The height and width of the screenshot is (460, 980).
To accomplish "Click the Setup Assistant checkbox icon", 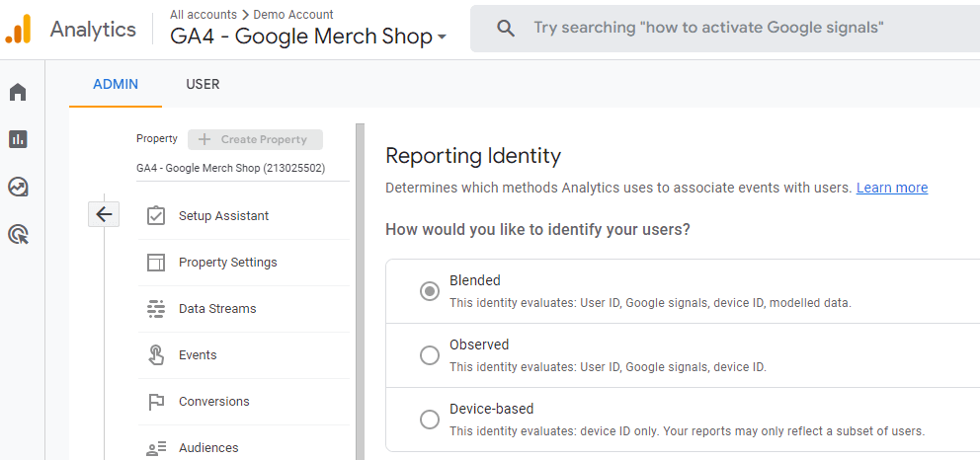I will point(156,216).
